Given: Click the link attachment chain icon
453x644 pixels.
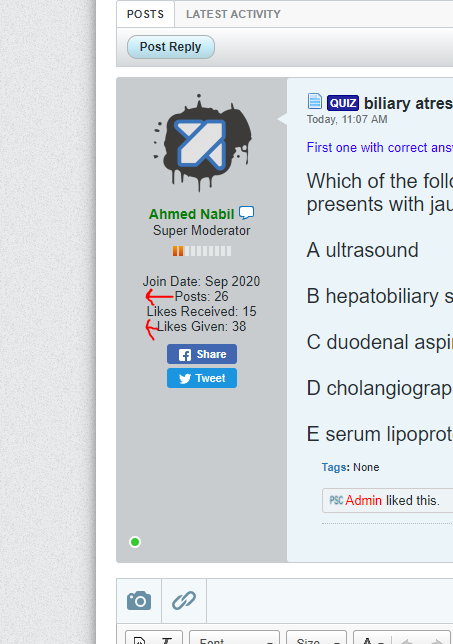Looking at the screenshot, I should click(184, 600).
